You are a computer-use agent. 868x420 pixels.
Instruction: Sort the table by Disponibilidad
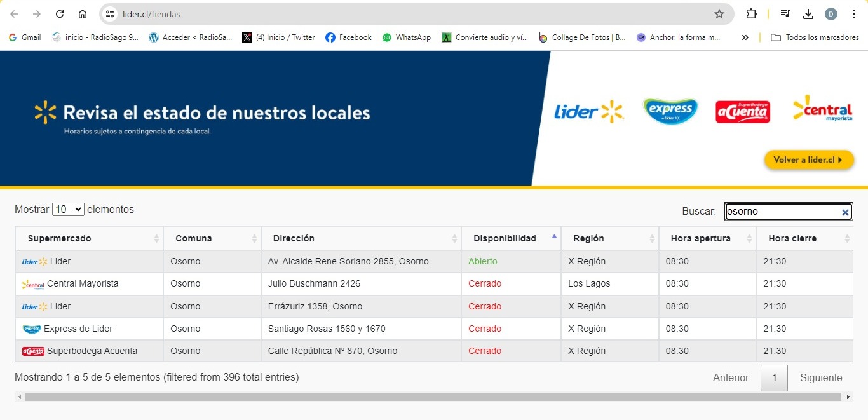click(x=511, y=238)
